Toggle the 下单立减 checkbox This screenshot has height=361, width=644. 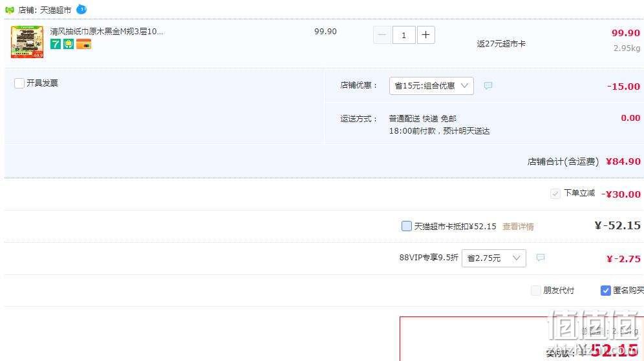tap(555, 194)
